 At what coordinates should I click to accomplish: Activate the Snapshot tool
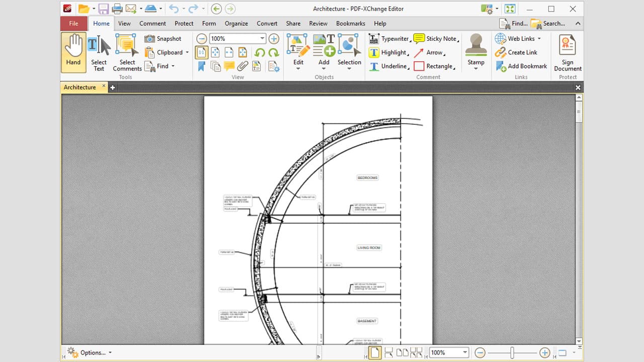click(x=167, y=38)
